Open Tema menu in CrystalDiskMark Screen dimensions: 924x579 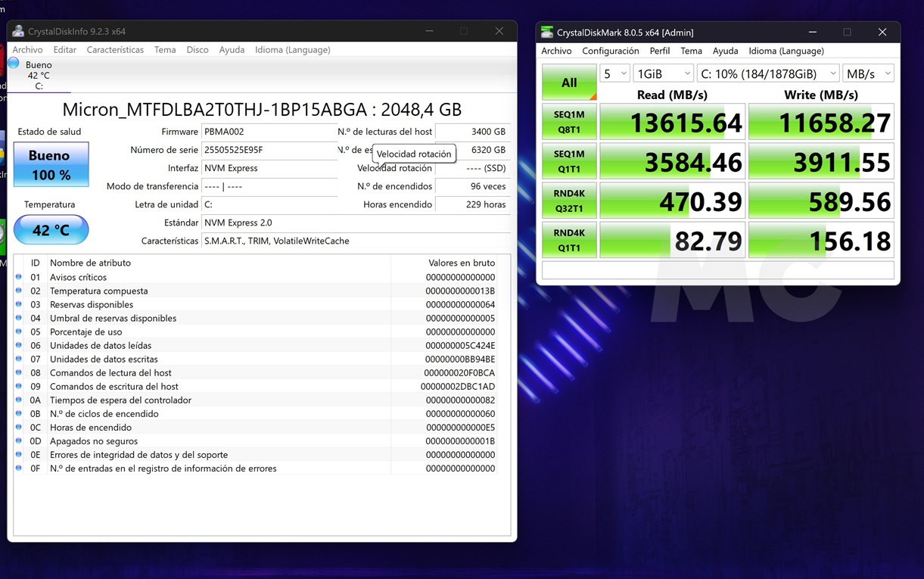pos(691,51)
